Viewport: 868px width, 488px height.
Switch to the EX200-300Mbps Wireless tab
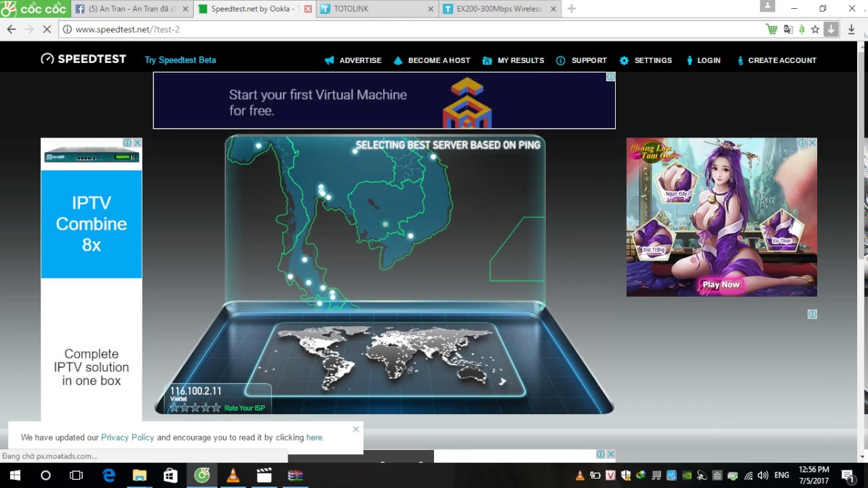tap(500, 9)
